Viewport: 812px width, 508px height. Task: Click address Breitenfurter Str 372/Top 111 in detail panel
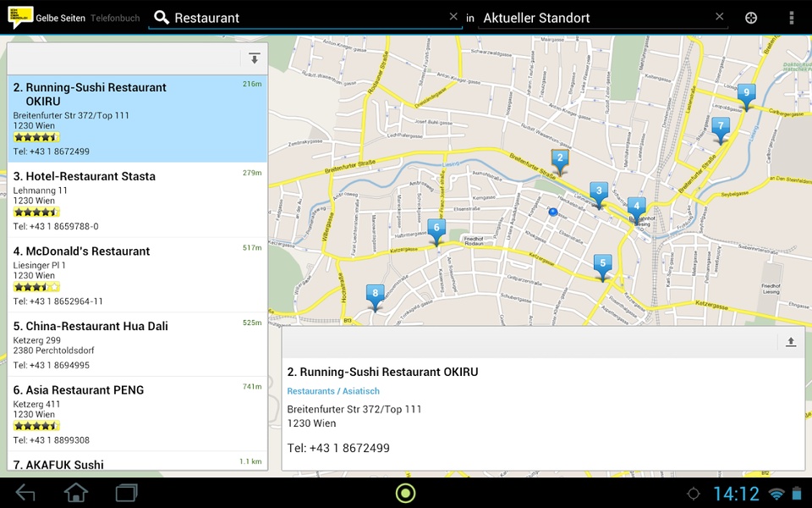354,409
